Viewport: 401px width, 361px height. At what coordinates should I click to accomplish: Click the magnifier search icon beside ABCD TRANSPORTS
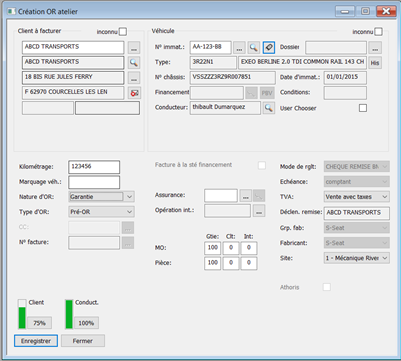point(134,62)
